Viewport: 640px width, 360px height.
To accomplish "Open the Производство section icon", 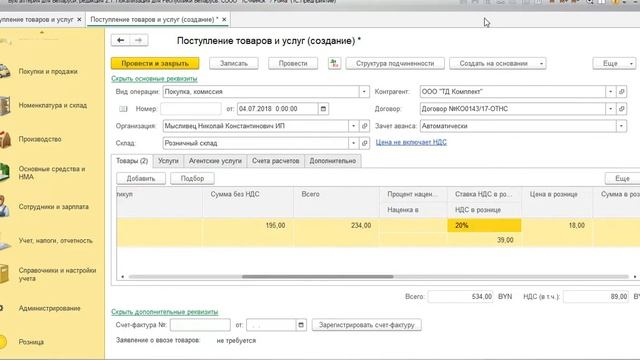I will tap(5, 139).
